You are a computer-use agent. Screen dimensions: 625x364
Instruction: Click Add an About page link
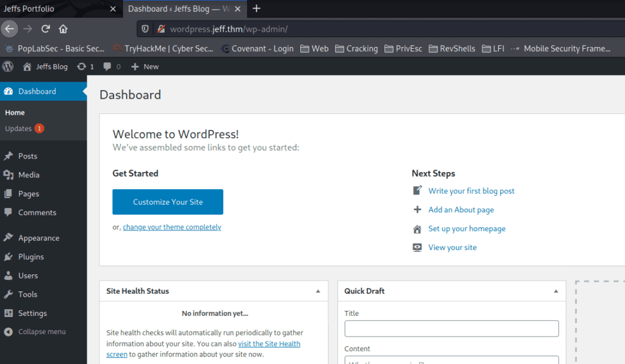pyautogui.click(x=461, y=210)
